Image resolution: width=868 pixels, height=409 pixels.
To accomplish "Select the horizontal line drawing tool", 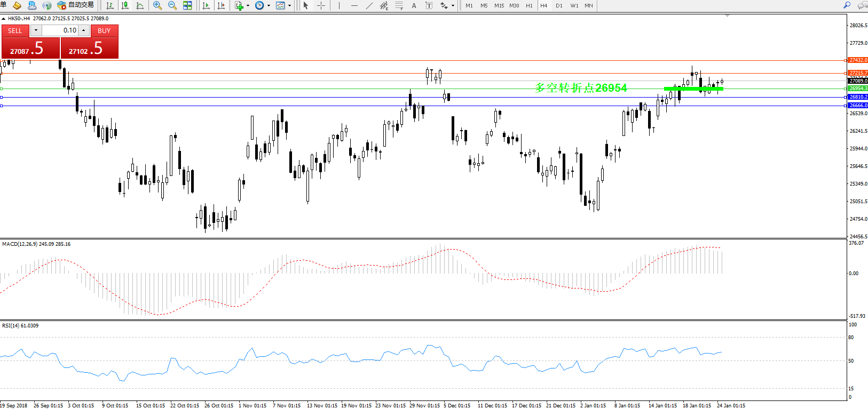I will click(x=354, y=5).
